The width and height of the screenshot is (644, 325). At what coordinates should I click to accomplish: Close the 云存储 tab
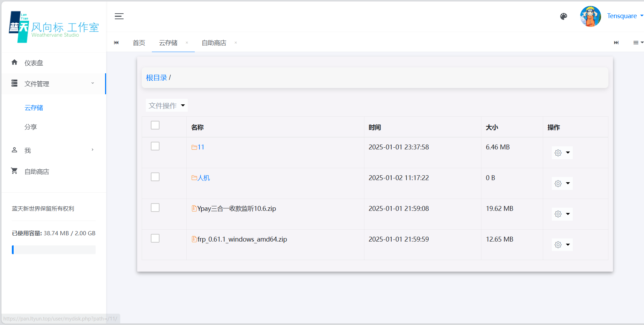tap(187, 43)
